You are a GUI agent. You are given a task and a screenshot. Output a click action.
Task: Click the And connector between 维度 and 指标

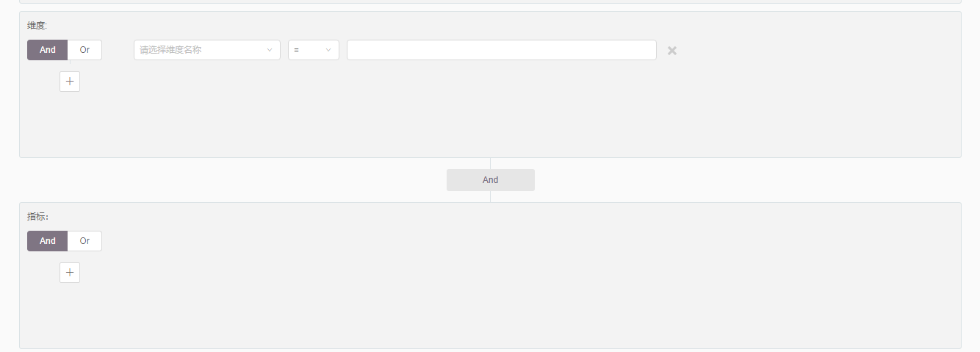click(491, 180)
